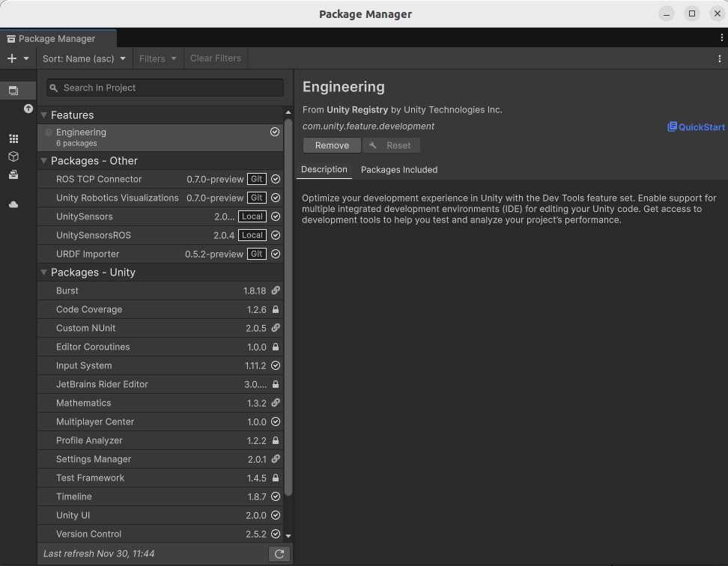Open Built-in packages via the inbox icon
Screen dimensions: 728x566
(x=13, y=174)
